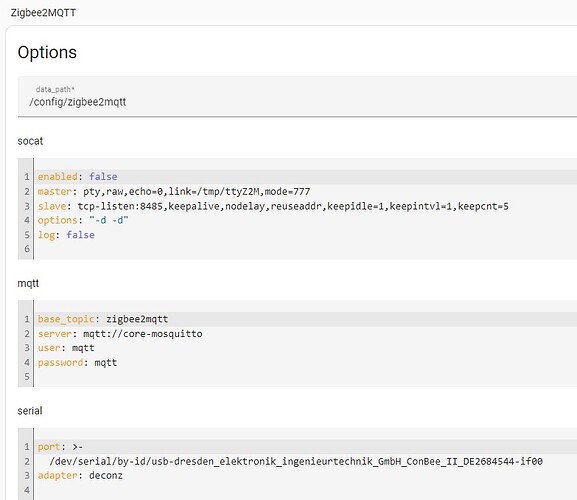The image size is (577, 500).
Task: Click the 'adapter: deconz' line
Action: pos(80,476)
